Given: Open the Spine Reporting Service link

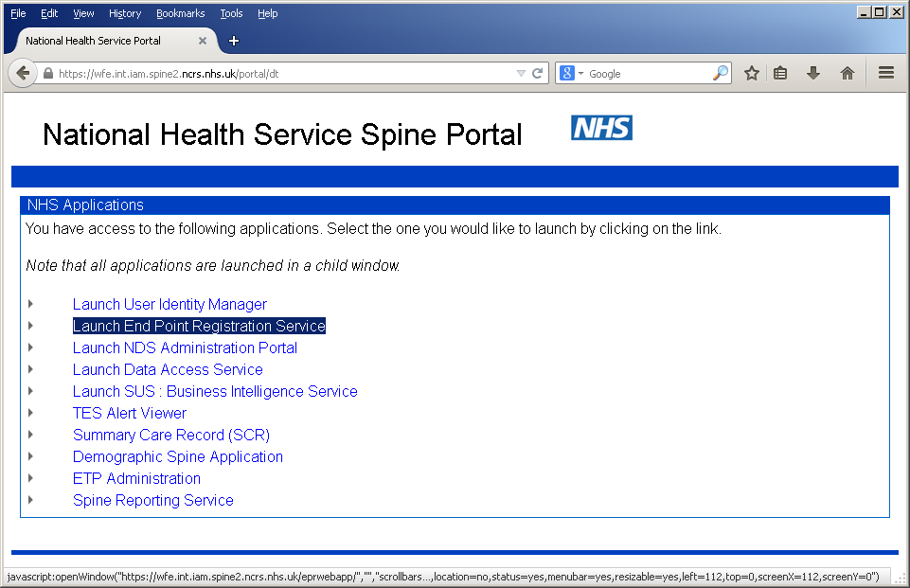Looking at the screenshot, I should pos(153,500).
